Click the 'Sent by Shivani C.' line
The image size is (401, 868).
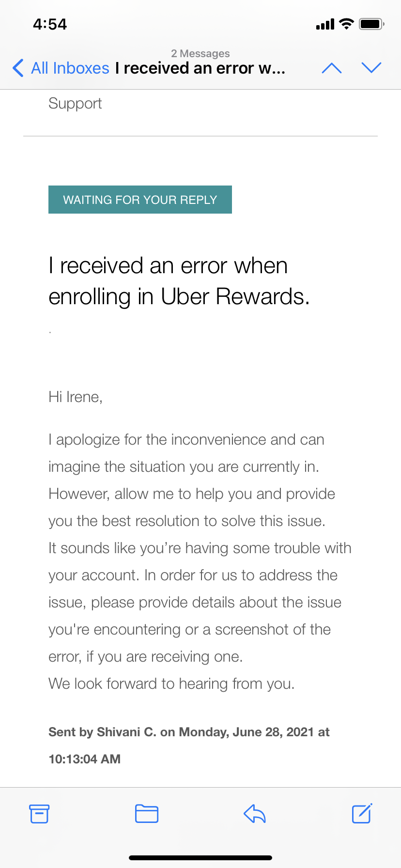[x=189, y=732]
